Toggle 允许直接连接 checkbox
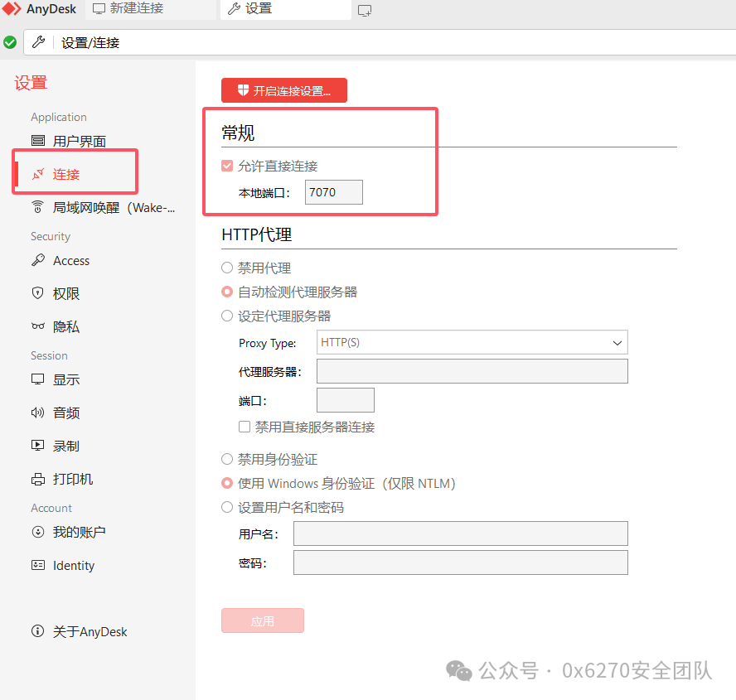The height and width of the screenshot is (700, 736). click(x=227, y=166)
